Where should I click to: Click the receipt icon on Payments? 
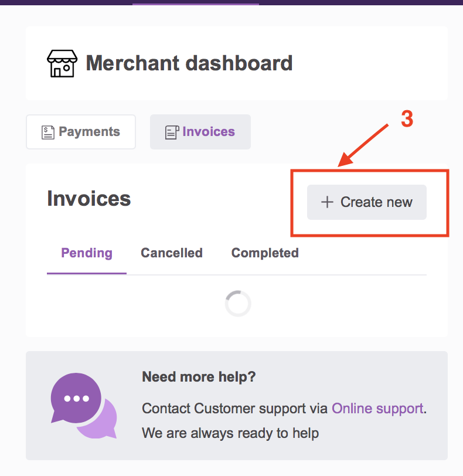[x=47, y=132]
